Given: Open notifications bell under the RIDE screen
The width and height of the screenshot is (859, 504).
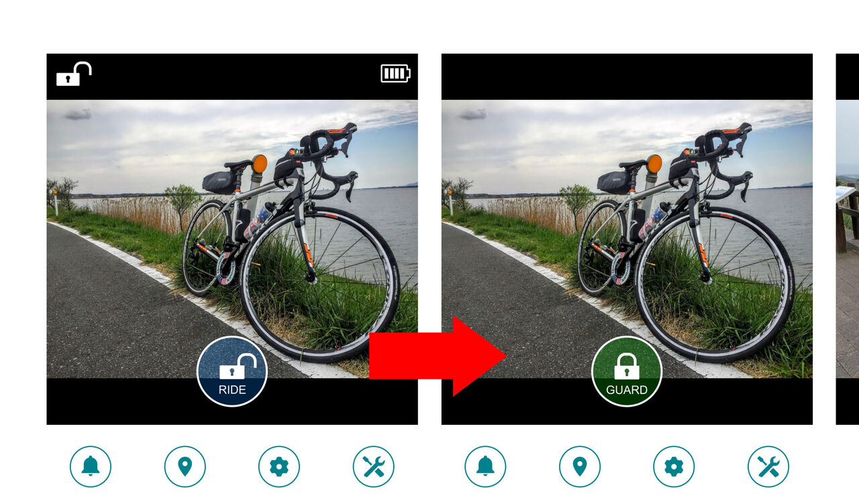Looking at the screenshot, I should point(91,466).
